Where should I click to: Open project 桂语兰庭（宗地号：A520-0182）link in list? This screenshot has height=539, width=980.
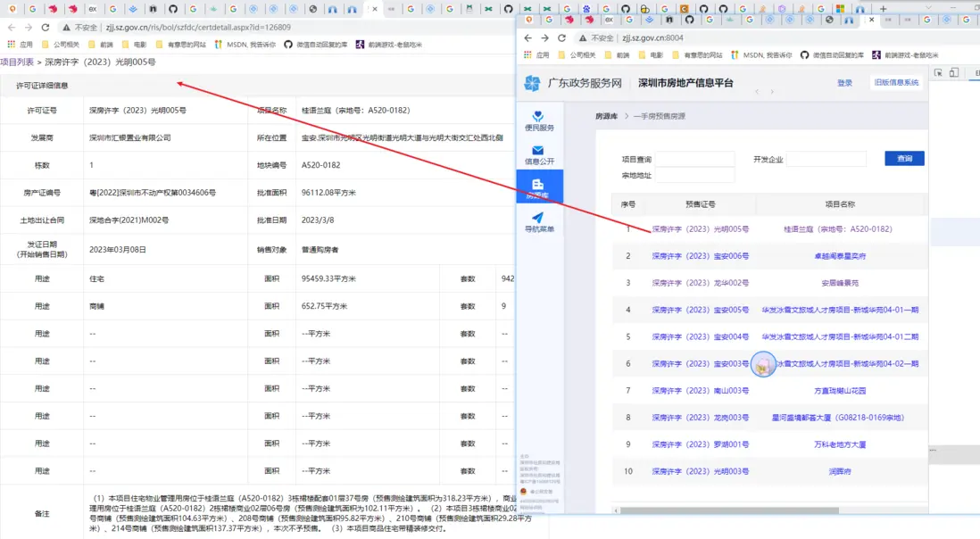[837, 229]
